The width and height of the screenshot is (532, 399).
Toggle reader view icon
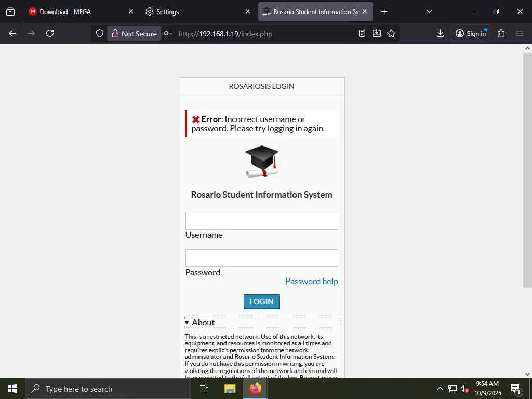362,33
